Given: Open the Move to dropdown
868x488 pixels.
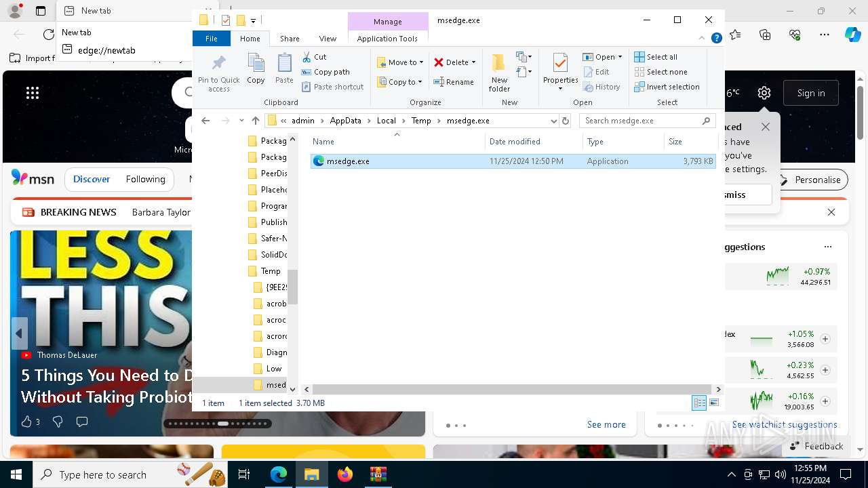Looking at the screenshot, I should [x=400, y=62].
